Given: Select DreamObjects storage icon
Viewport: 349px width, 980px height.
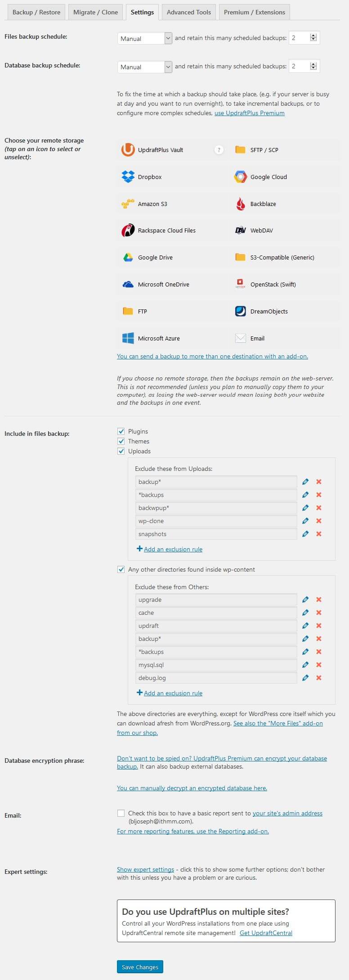Looking at the screenshot, I should [x=240, y=311].
